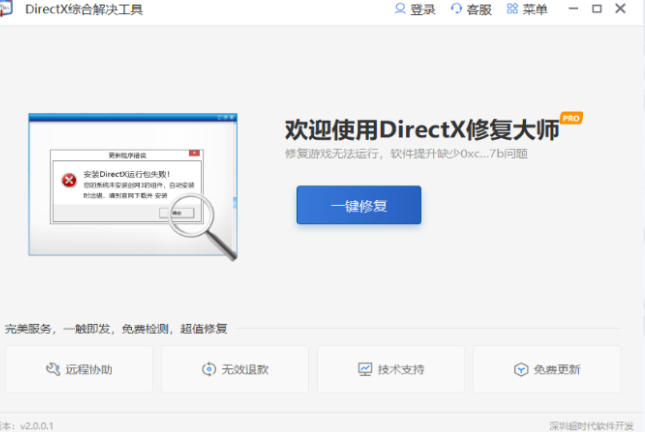Click the chart icon for 技术支持
Image resolution: width=645 pixels, height=432 pixels.
pyautogui.click(x=365, y=370)
